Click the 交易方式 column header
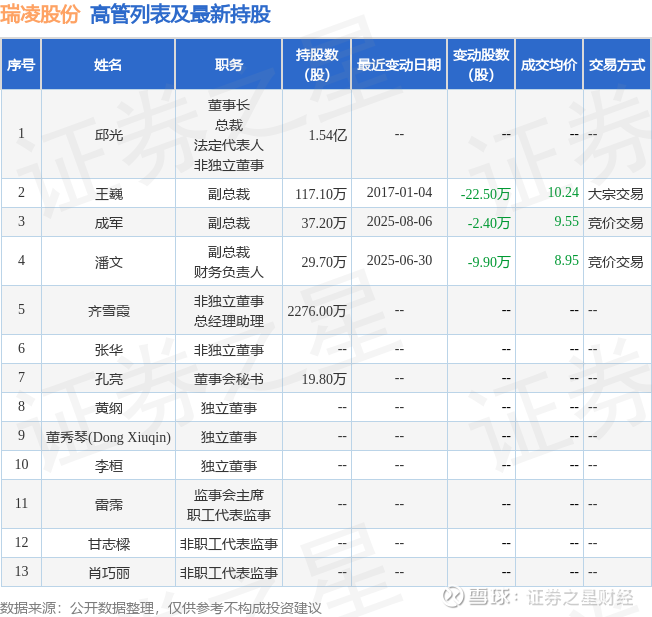Screen dimensions: 652x617 click(617, 64)
